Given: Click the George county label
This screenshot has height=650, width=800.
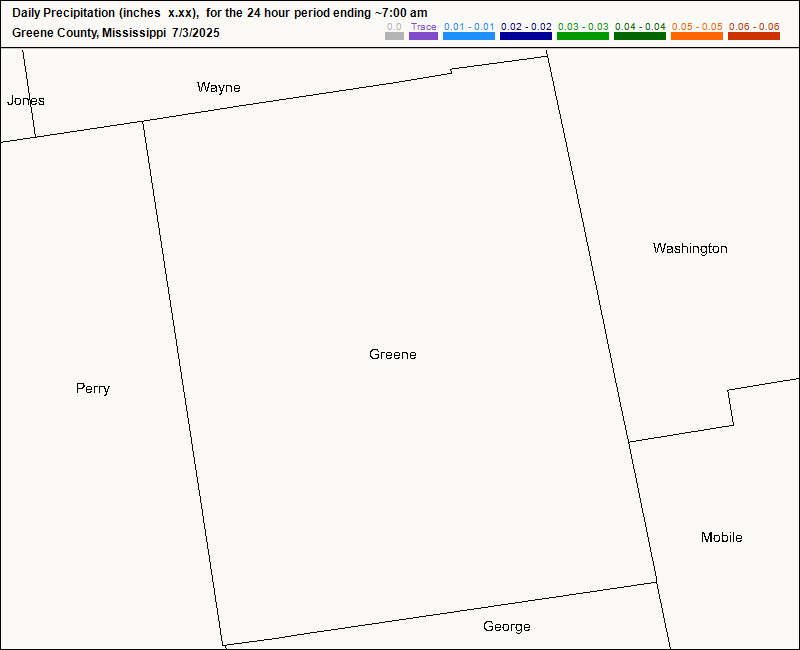Looking at the screenshot, I should point(507,627).
